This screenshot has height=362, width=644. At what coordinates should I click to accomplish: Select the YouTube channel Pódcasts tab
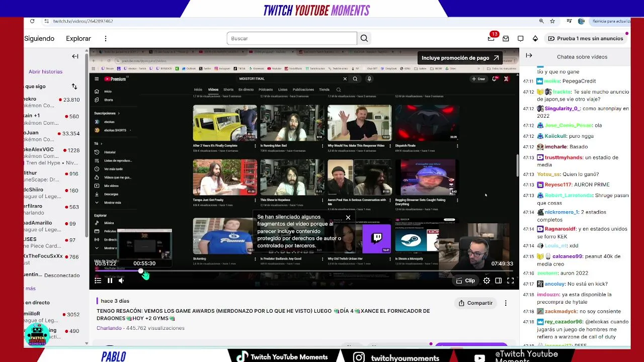[x=266, y=89]
